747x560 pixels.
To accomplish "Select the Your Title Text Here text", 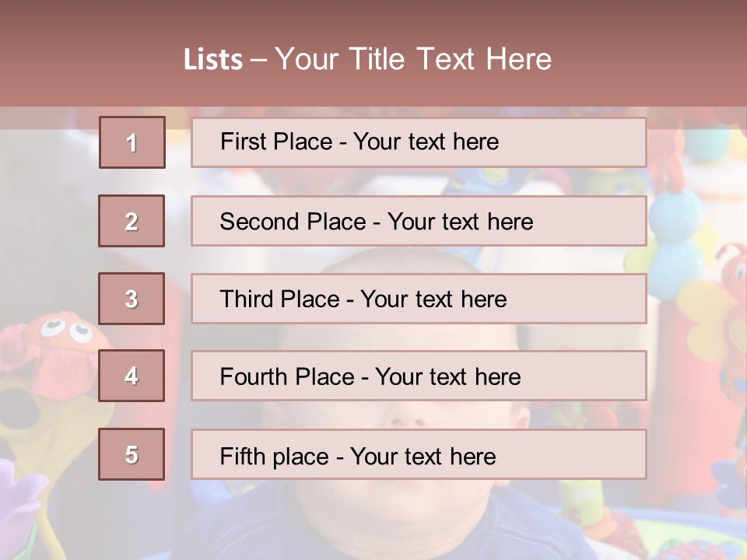I will 413,59.
